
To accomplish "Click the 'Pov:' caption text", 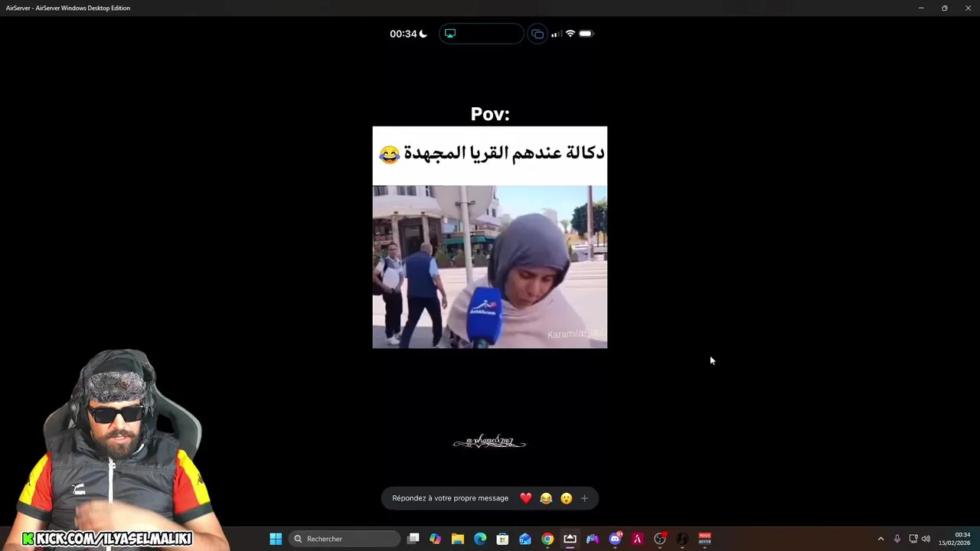I will [490, 114].
